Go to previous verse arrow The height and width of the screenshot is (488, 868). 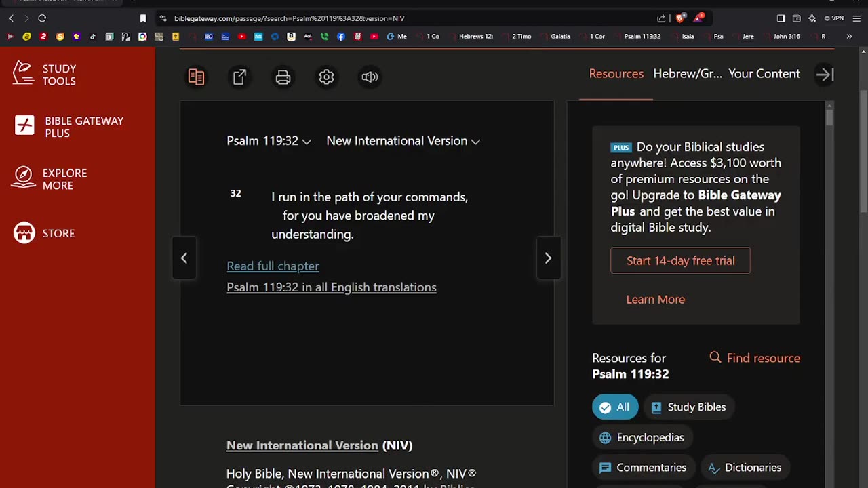[184, 258]
